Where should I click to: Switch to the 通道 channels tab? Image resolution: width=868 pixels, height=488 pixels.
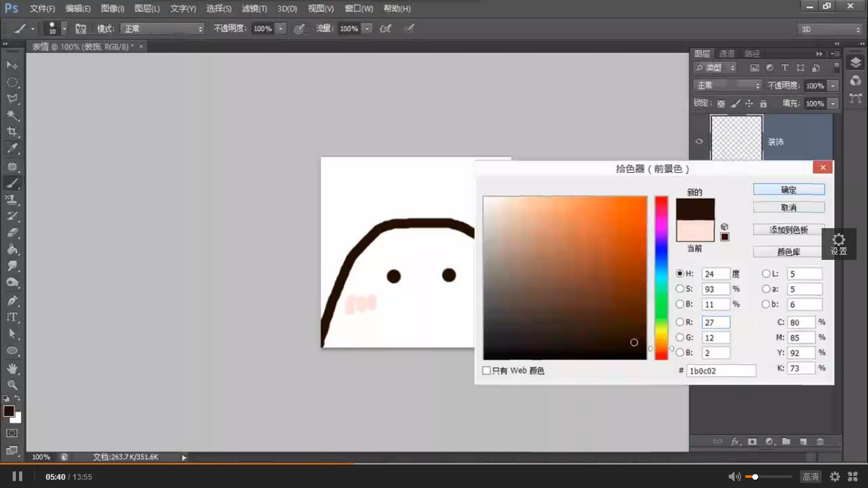tap(727, 54)
